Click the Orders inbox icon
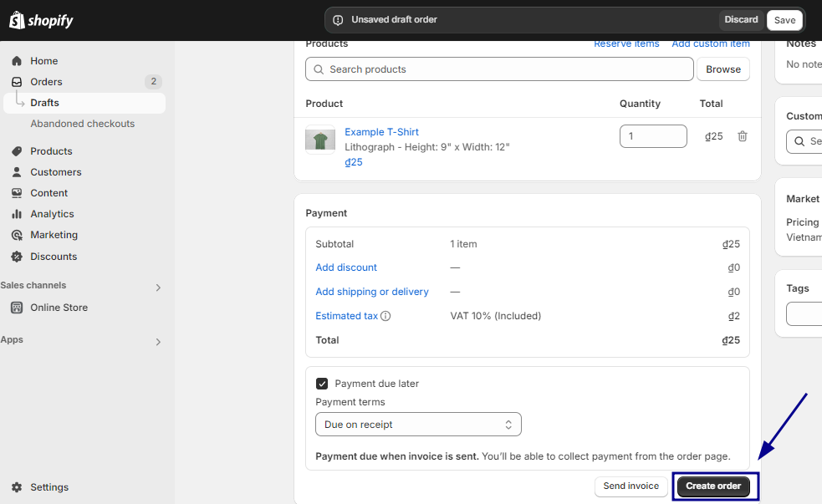Screen dimensions: 822x504 click(x=17, y=82)
